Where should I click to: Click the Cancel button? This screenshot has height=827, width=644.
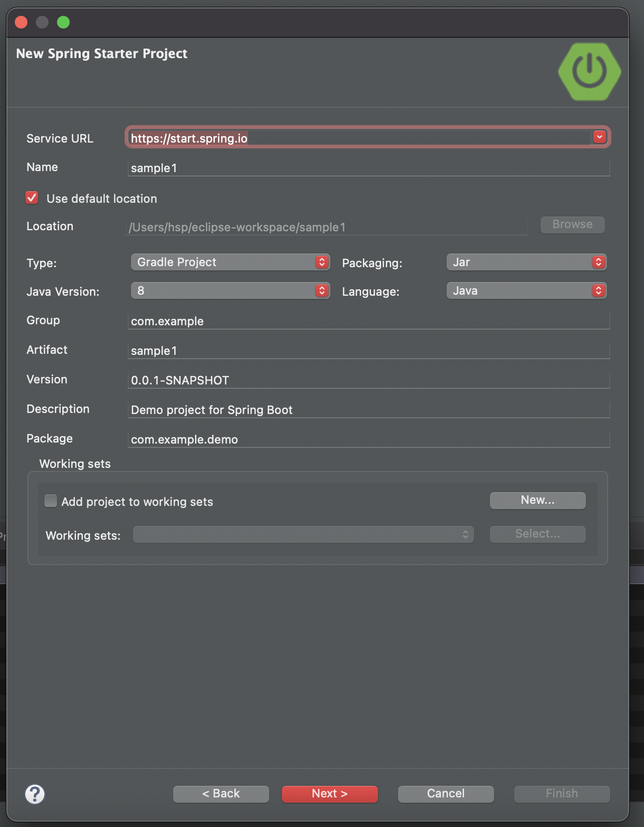pos(446,794)
